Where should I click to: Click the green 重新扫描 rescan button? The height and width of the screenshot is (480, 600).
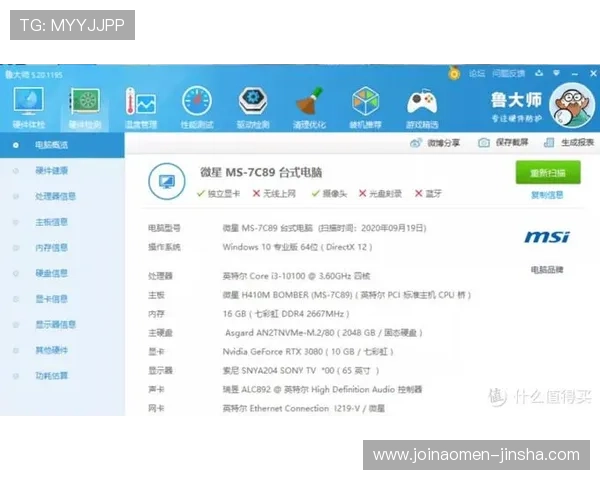tap(548, 173)
